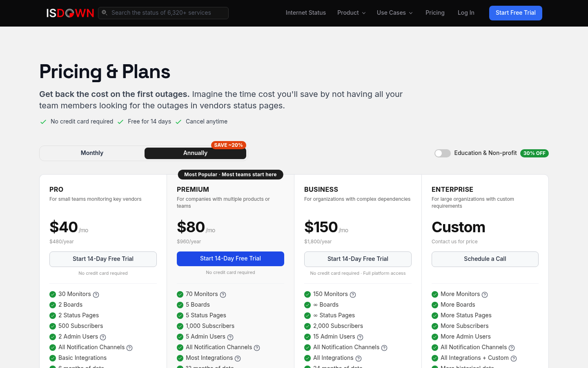
Task: Open the Log In page
Action: (466, 13)
